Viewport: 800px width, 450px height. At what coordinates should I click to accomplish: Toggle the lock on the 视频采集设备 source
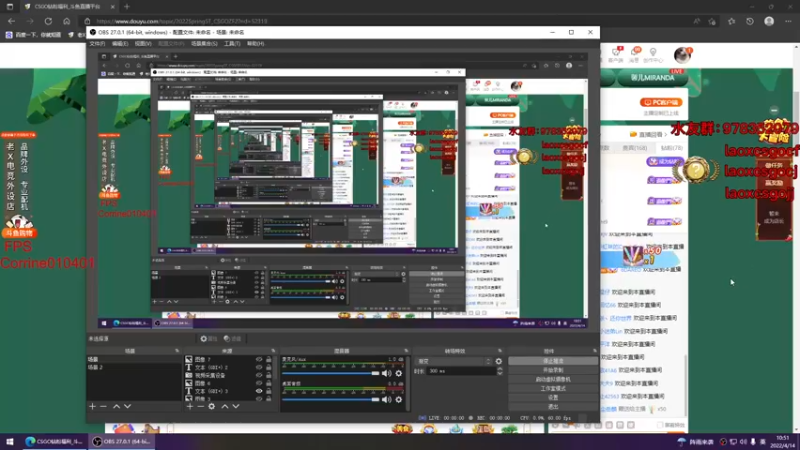point(268,375)
